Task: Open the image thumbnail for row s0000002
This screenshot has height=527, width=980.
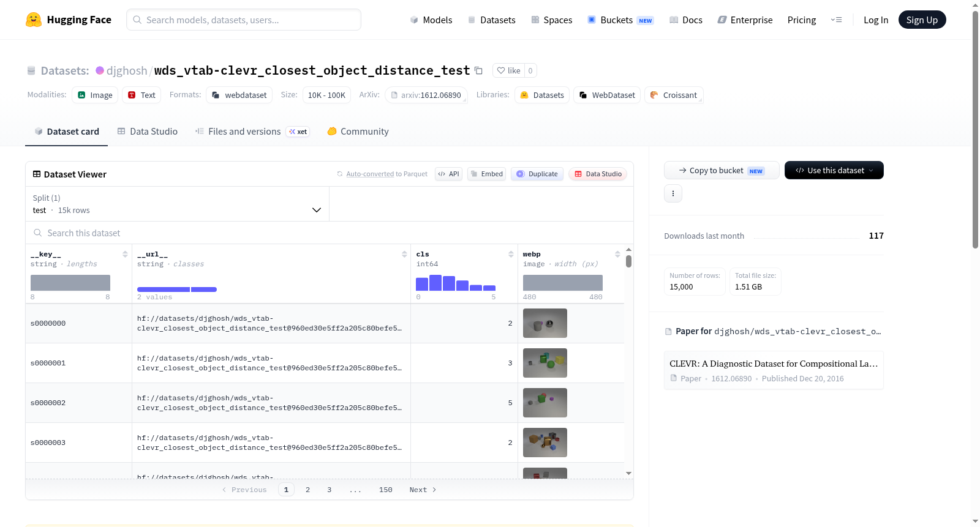Action: click(545, 403)
